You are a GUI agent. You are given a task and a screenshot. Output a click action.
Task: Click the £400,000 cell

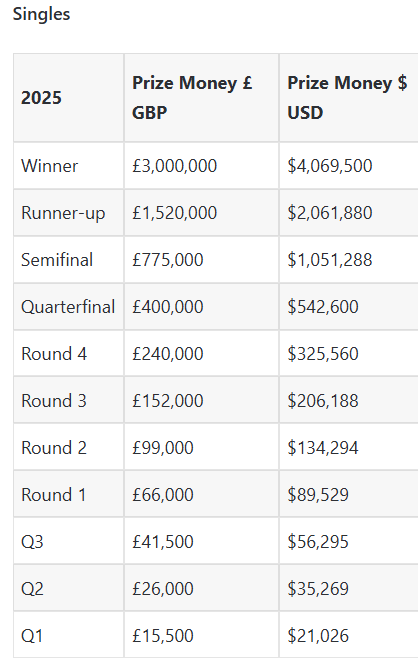tap(168, 307)
